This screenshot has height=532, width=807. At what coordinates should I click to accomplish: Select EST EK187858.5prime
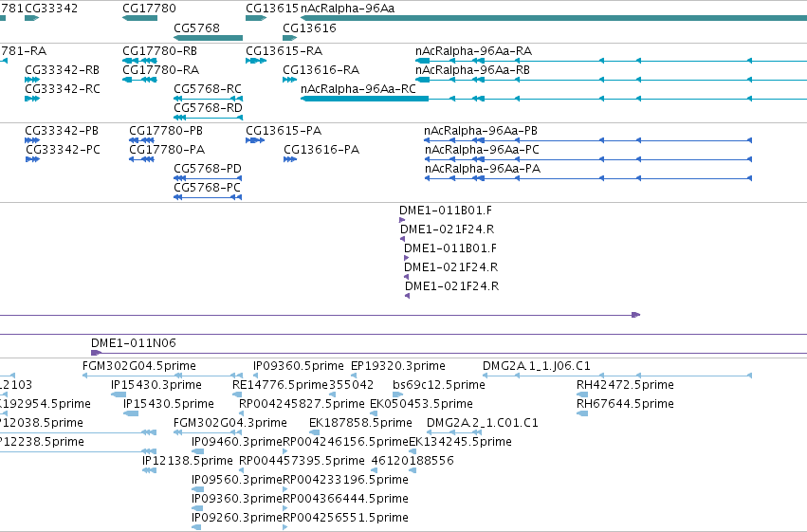[360, 423]
